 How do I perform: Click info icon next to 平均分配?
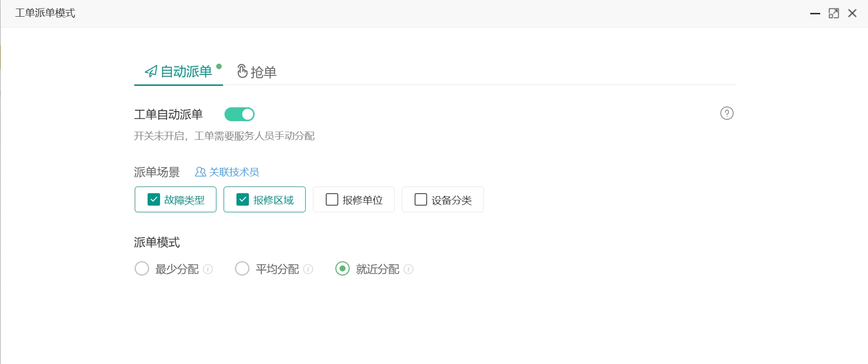(308, 269)
